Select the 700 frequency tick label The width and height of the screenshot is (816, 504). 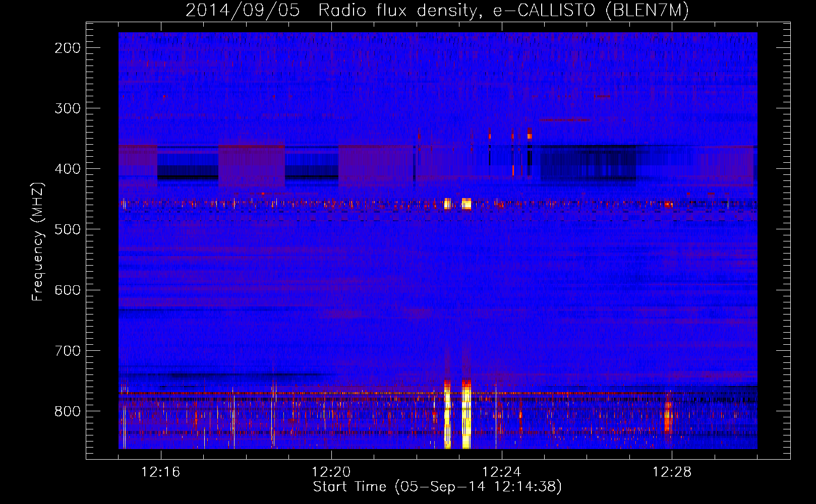(x=68, y=350)
